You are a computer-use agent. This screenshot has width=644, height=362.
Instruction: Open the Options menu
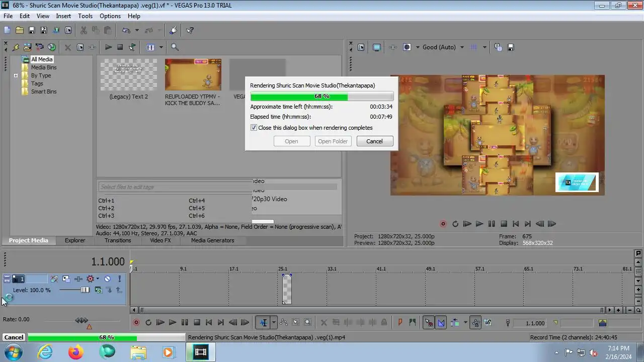tap(110, 16)
